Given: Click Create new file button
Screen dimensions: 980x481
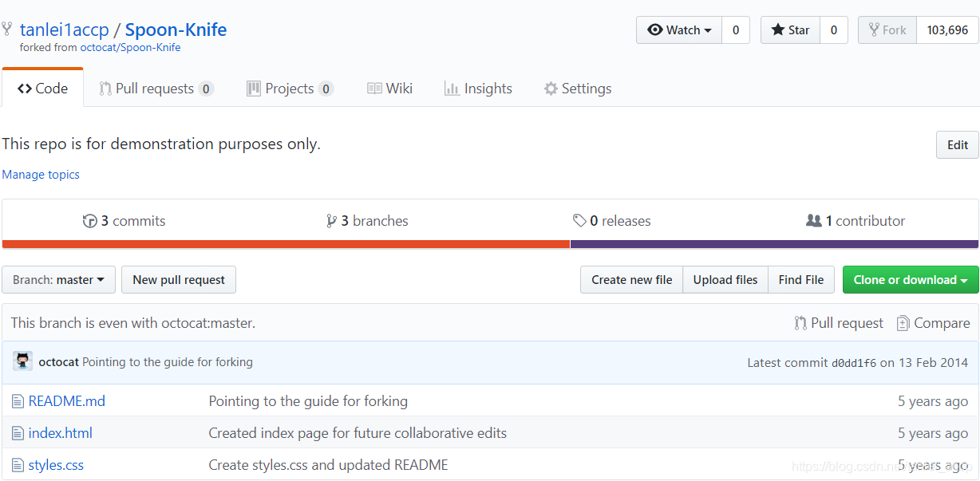Looking at the screenshot, I should click(631, 280).
